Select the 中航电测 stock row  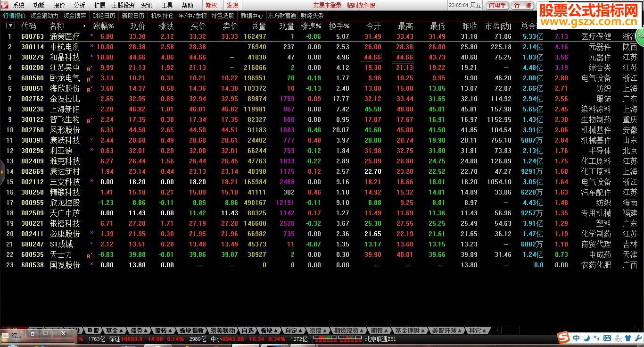click(322, 47)
